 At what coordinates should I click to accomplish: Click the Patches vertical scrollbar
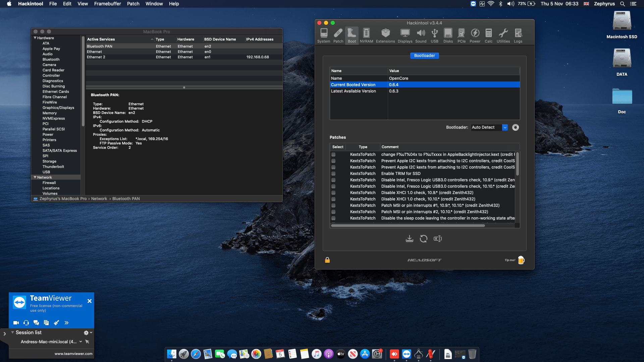point(517,164)
